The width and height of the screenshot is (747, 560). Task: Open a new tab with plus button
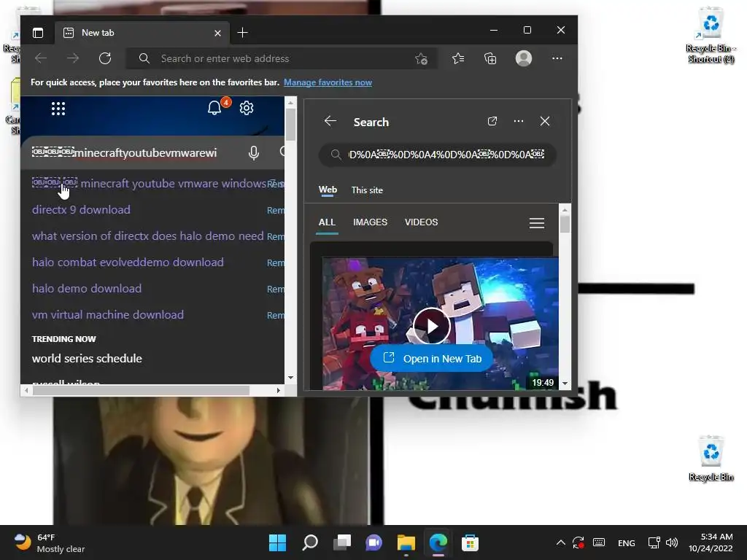242,32
